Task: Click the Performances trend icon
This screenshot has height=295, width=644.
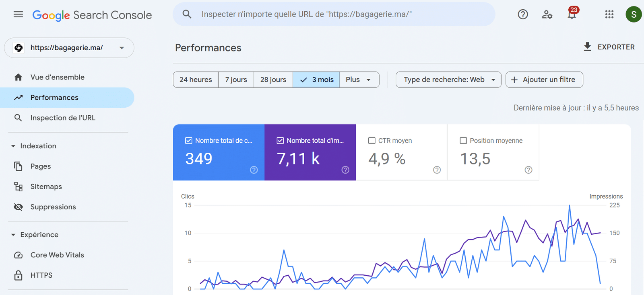Action: click(x=18, y=98)
